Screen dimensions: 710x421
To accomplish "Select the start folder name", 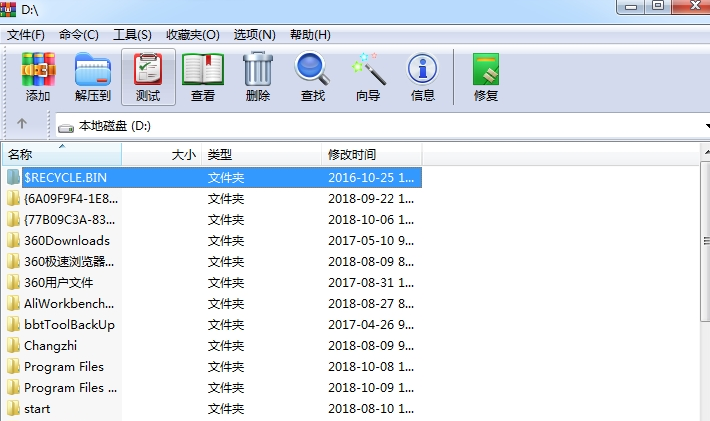I will [x=37, y=409].
